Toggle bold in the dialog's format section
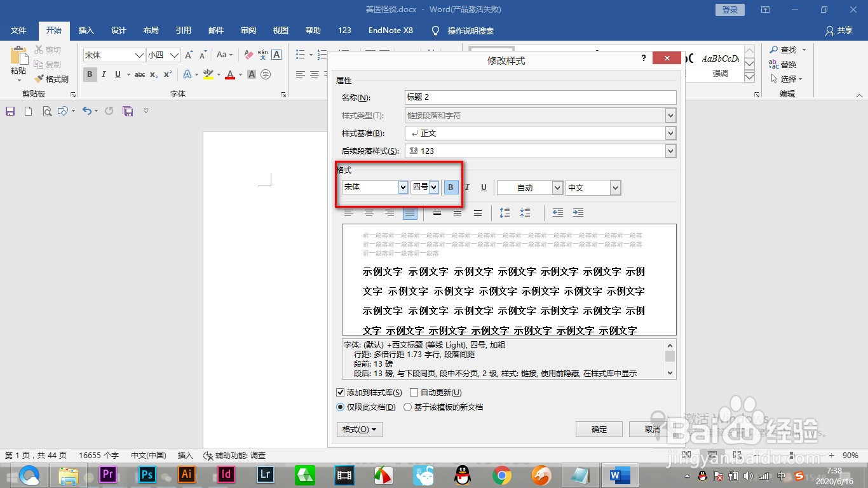The image size is (868, 488). tap(451, 187)
